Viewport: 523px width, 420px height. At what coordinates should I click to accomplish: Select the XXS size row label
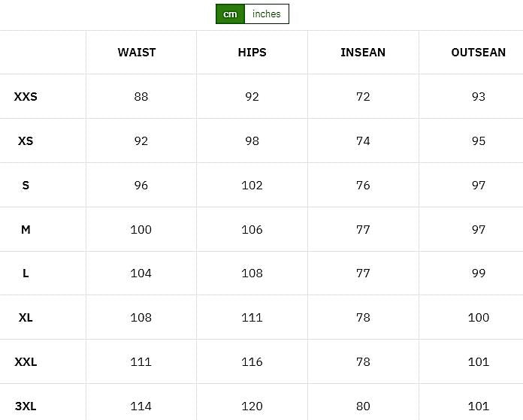click(x=26, y=97)
